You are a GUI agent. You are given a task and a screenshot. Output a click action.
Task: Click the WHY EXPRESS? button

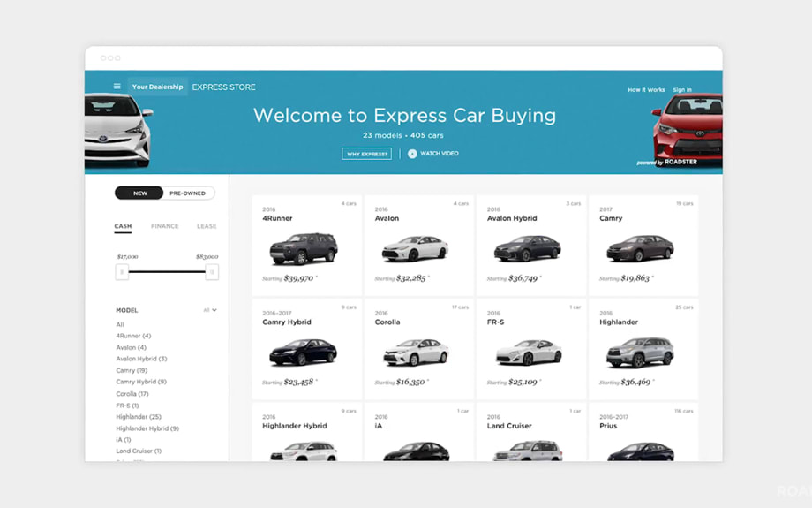click(x=366, y=154)
